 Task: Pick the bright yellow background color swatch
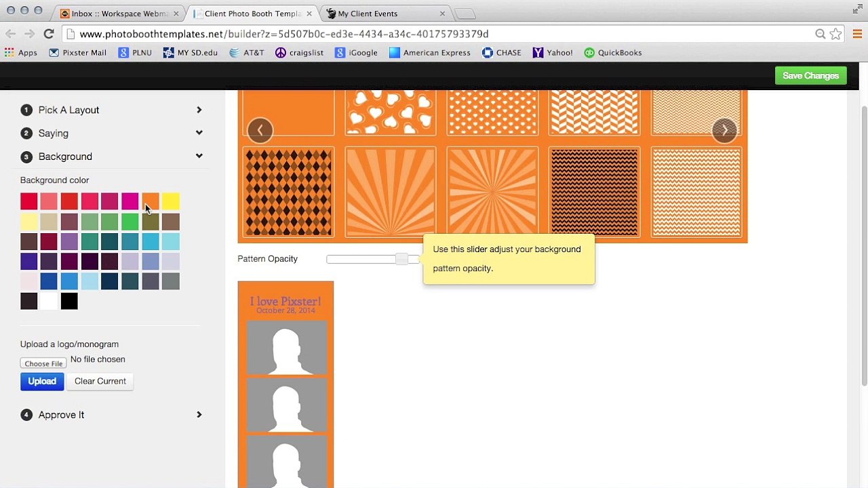[x=171, y=201]
